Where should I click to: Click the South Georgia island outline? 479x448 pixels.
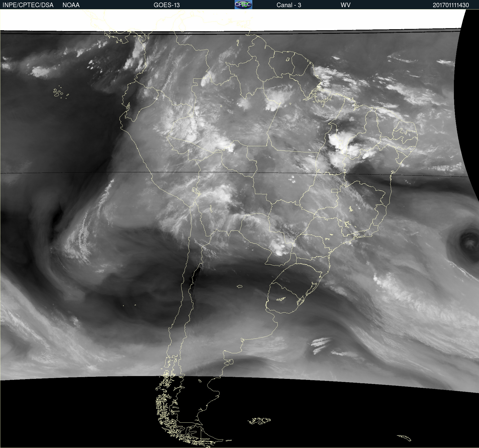pyautogui.click(x=405, y=438)
